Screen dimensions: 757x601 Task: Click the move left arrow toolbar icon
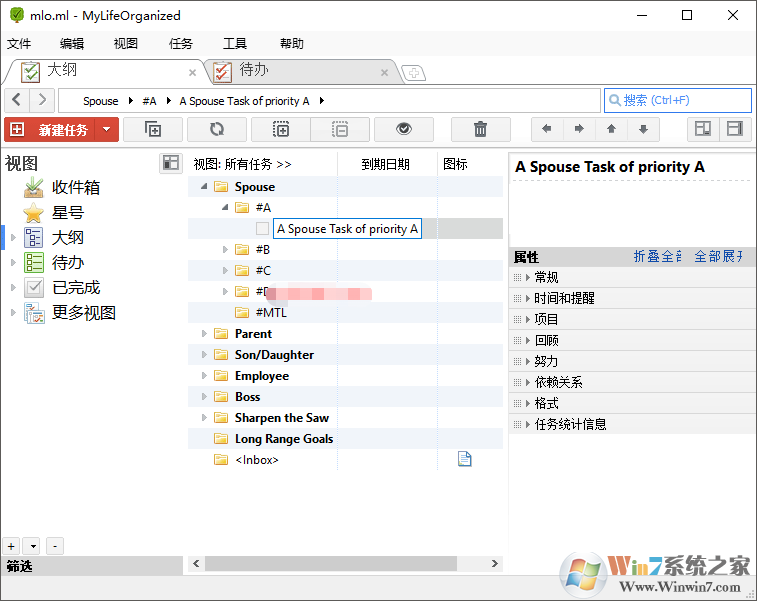click(547, 129)
